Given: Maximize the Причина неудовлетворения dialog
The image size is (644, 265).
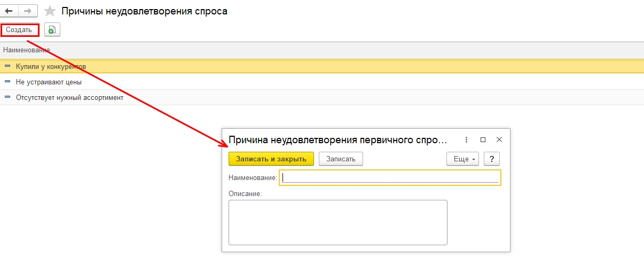Looking at the screenshot, I should point(483,140).
